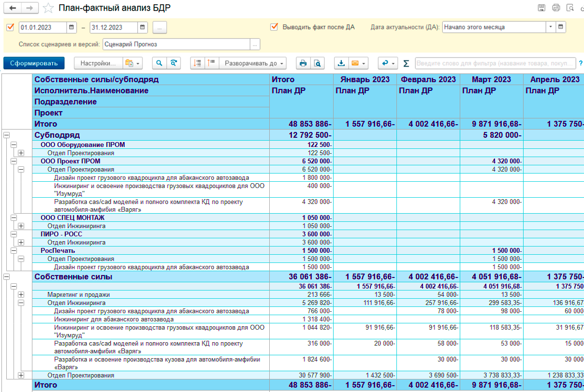The width and height of the screenshot is (584, 392).
Task: Click the Сформировать button
Action: click(x=33, y=63)
